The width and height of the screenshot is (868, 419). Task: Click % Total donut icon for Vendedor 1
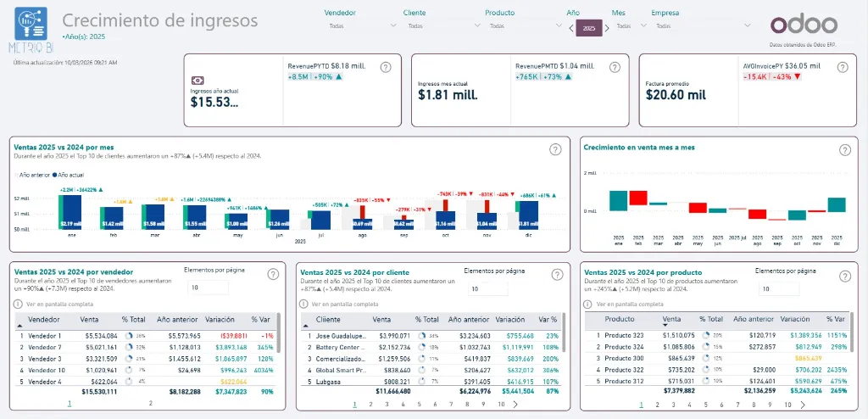(129, 336)
